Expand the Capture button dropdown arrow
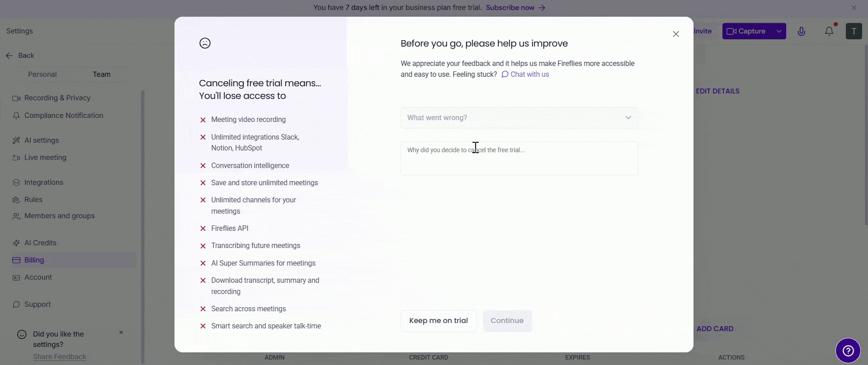This screenshot has width=868, height=365. pos(779,31)
